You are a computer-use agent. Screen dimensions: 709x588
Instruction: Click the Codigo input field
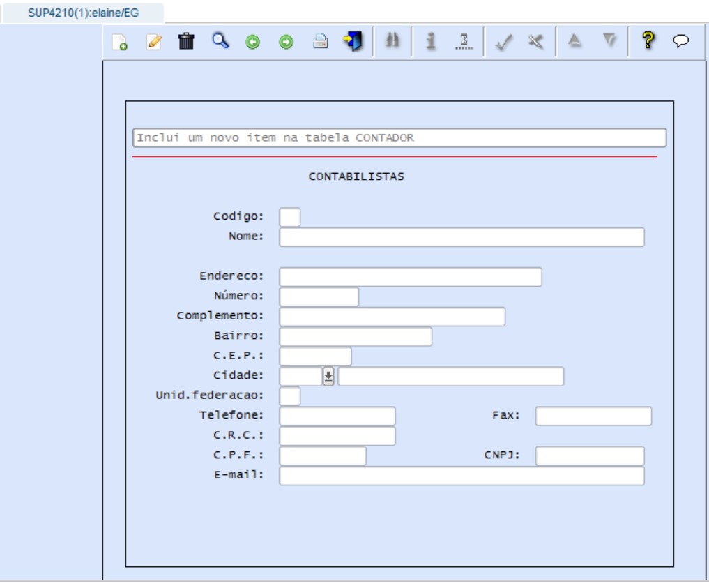click(290, 217)
